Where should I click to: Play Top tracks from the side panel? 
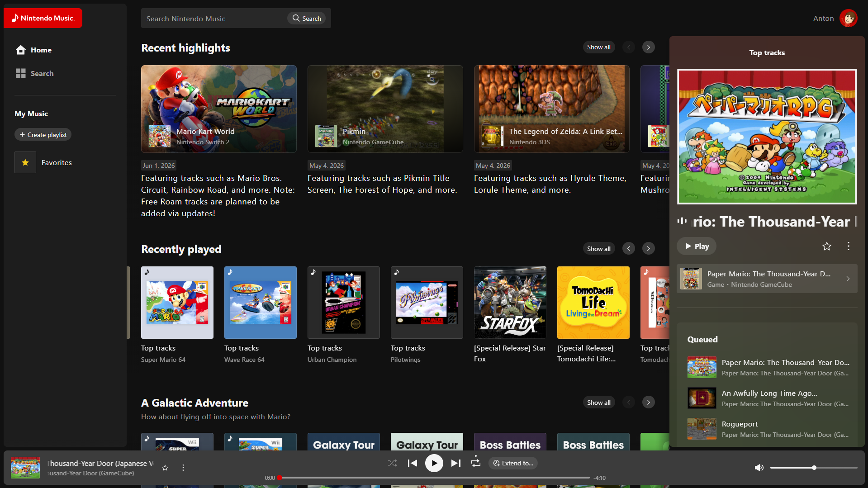point(697,246)
